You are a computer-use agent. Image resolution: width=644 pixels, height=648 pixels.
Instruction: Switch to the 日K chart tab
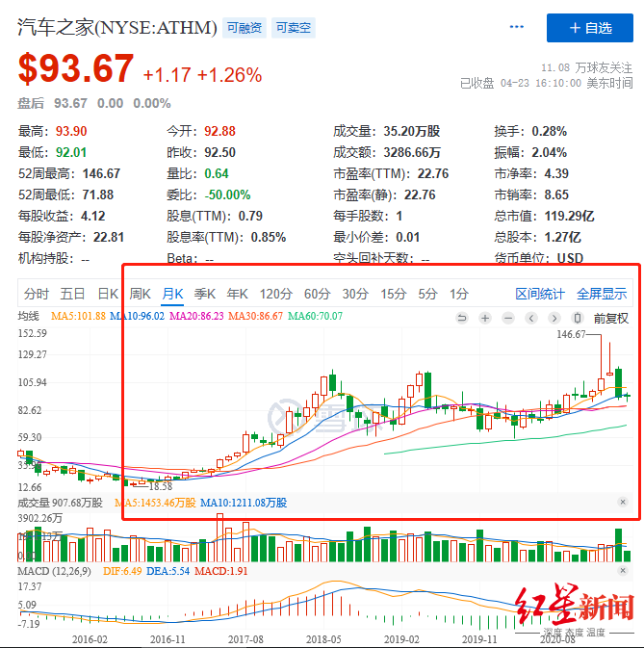coord(108,294)
